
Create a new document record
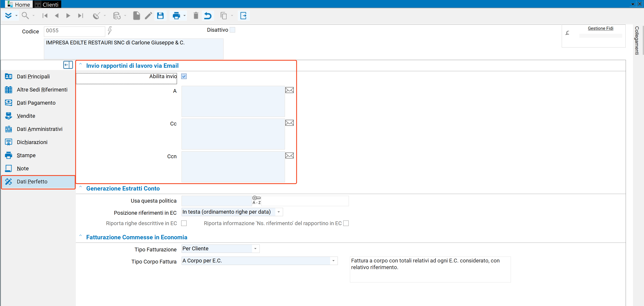tap(136, 16)
